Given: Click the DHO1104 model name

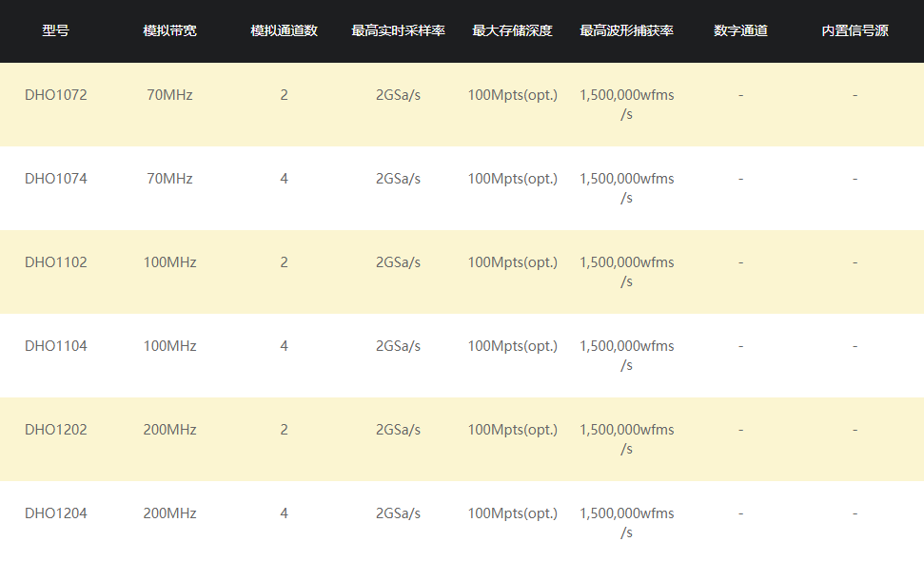Looking at the screenshot, I should click(55, 346).
